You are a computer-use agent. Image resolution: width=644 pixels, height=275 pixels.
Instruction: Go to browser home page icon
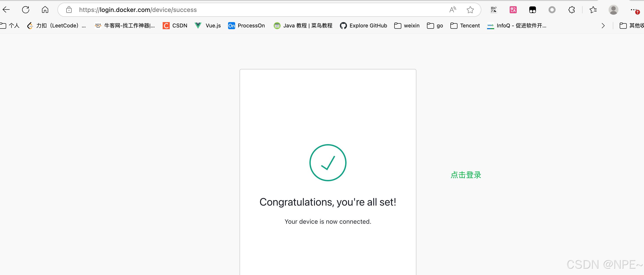pyautogui.click(x=45, y=10)
